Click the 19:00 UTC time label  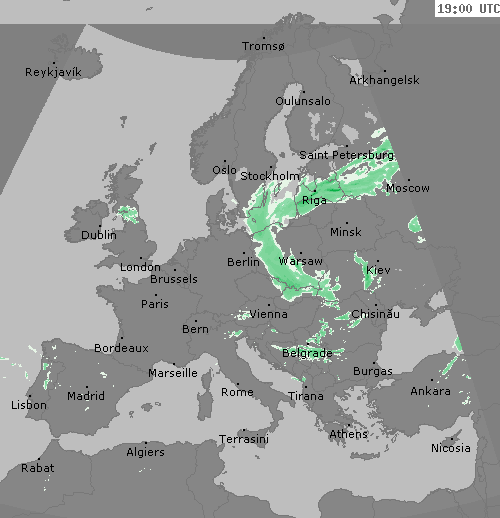(468, 8)
